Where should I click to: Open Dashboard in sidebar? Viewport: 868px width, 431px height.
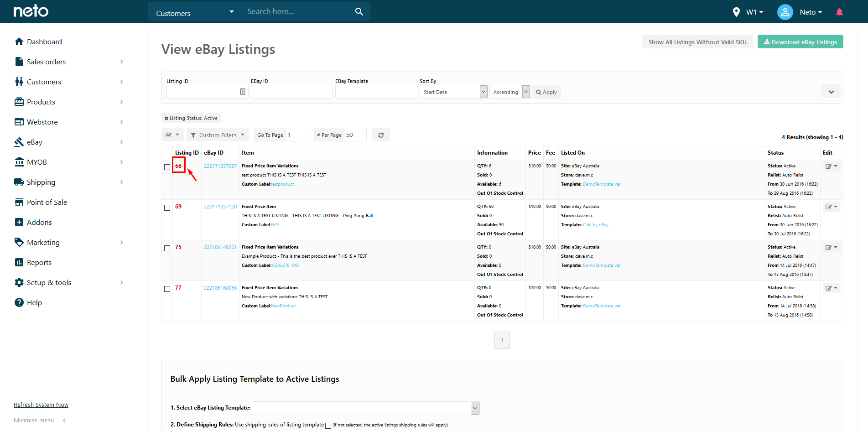click(x=44, y=42)
